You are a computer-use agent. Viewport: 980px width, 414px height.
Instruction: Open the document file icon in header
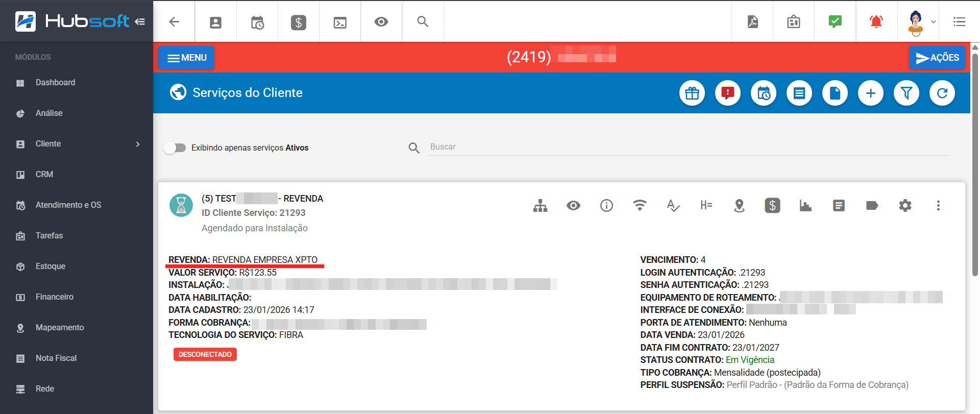tap(835, 93)
